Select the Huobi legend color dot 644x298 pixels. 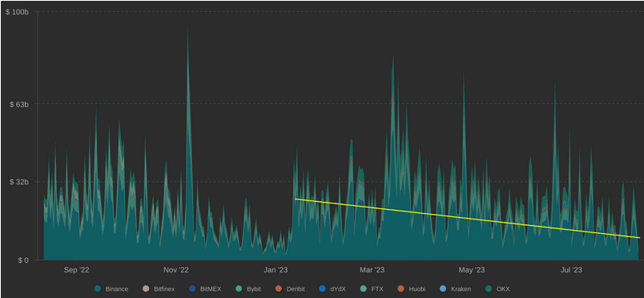[400, 289]
